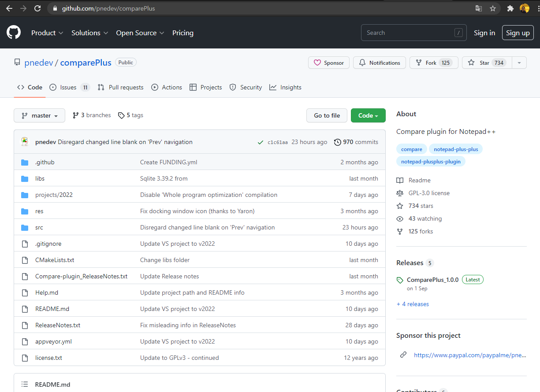Click the clock icon beside 970 commits
The width and height of the screenshot is (540, 392).
click(x=338, y=142)
